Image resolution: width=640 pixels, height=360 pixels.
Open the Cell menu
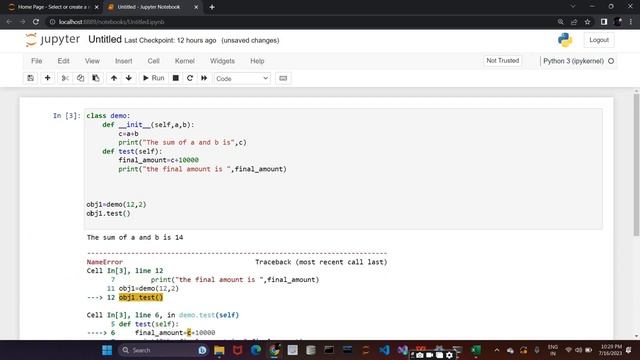[153, 61]
